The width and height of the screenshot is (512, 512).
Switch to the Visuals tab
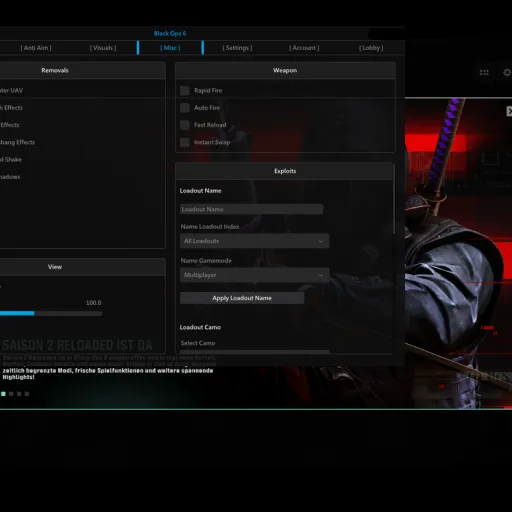click(x=103, y=48)
